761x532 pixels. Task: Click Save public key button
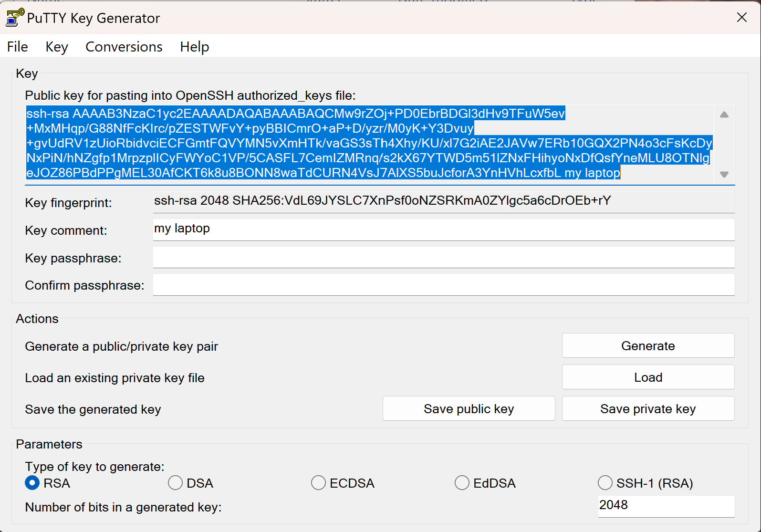[469, 408]
